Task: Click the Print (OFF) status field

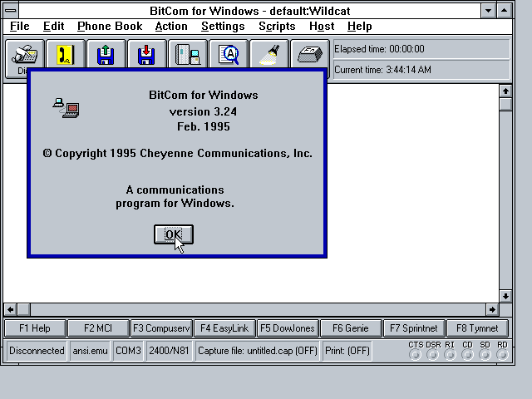Action: pos(347,351)
